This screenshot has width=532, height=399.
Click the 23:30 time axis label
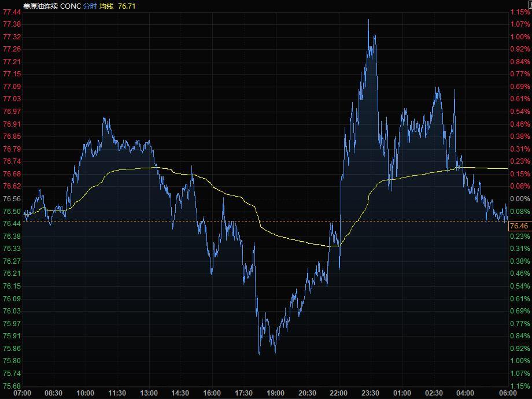[371, 393]
